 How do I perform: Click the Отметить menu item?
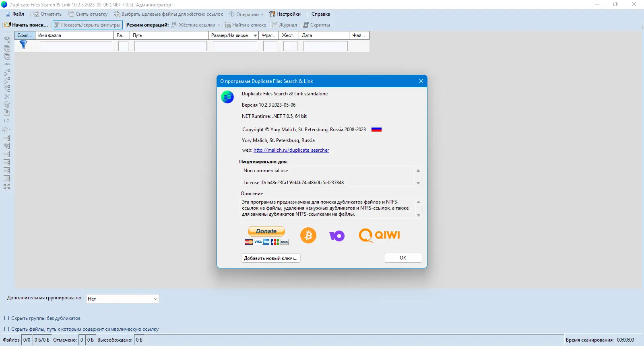tap(47, 14)
